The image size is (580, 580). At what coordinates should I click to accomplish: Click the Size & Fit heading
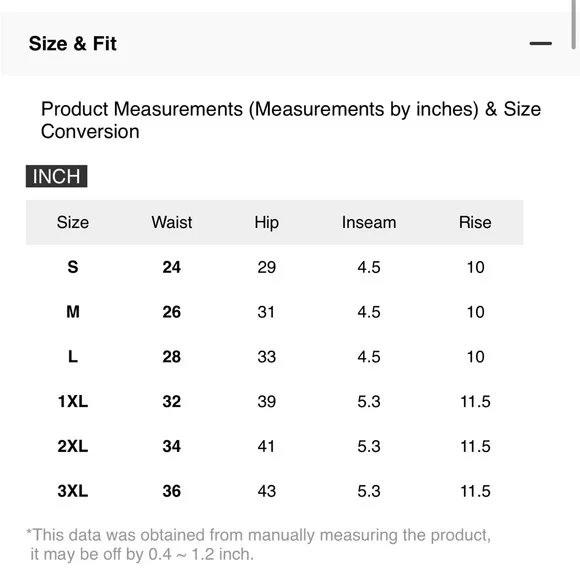(72, 44)
